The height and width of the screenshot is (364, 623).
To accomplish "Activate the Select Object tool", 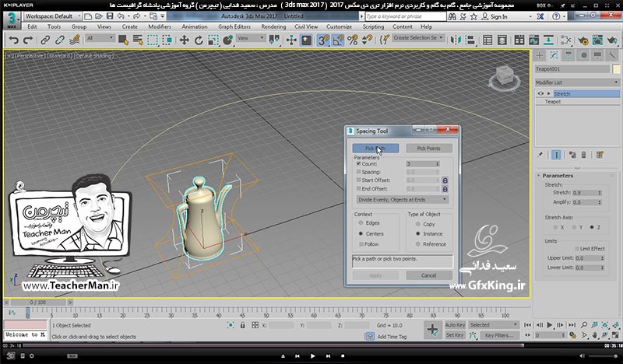I will coord(123,40).
